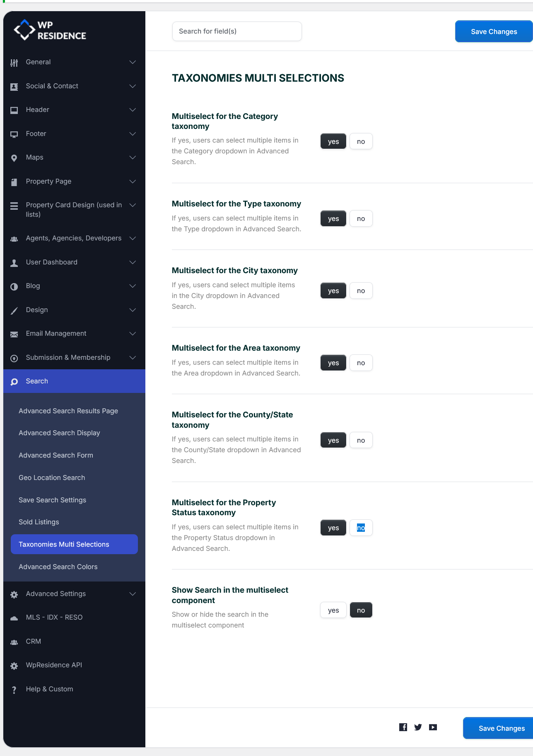Image resolution: width=533 pixels, height=756 pixels.
Task: Click the Facebook icon in footer
Action: pos(403,727)
